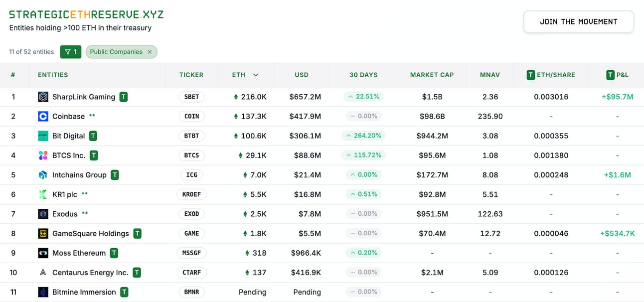Click the green T badge beside Intchains Group
Image resolution: width=644 pixels, height=302 pixels.
click(x=115, y=175)
